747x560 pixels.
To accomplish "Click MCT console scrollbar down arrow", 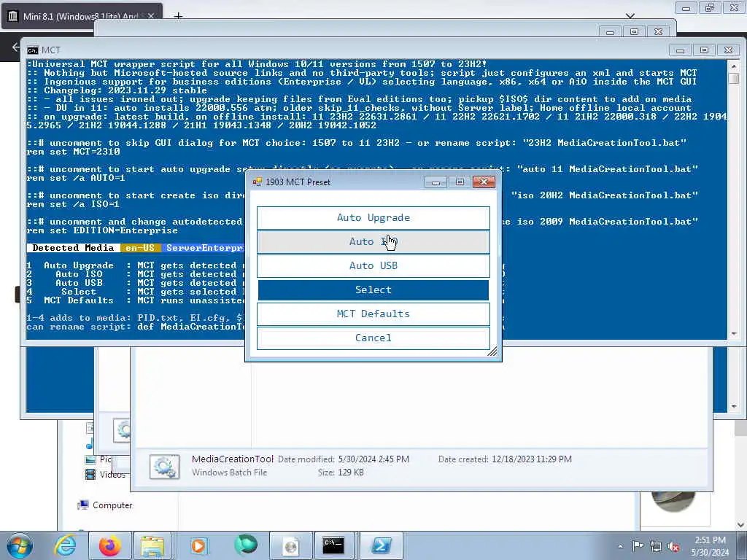I will [734, 334].
